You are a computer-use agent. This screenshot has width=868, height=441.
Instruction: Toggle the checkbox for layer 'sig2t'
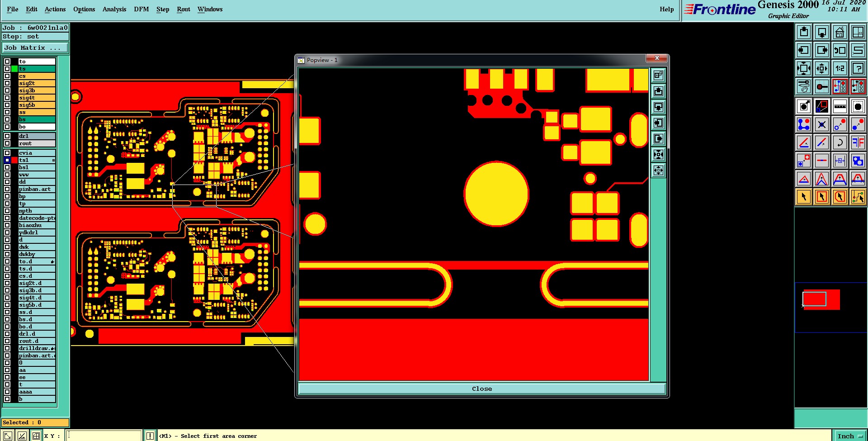(7, 83)
